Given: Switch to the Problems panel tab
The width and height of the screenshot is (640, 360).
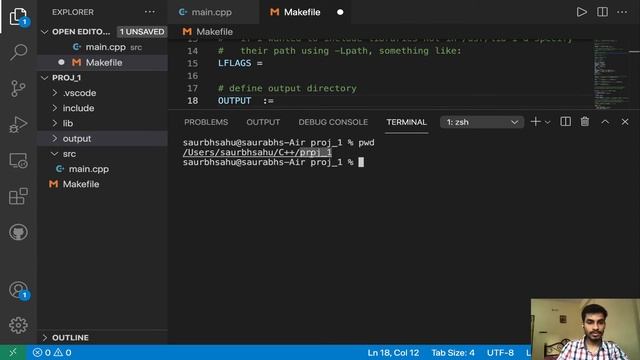Looking at the screenshot, I should click(206, 122).
